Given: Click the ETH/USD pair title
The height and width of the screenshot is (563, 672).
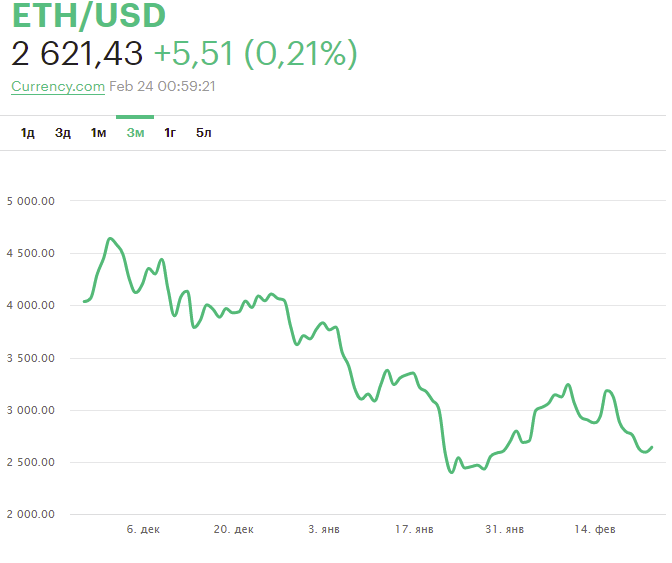Looking at the screenshot, I should tap(88, 17).
